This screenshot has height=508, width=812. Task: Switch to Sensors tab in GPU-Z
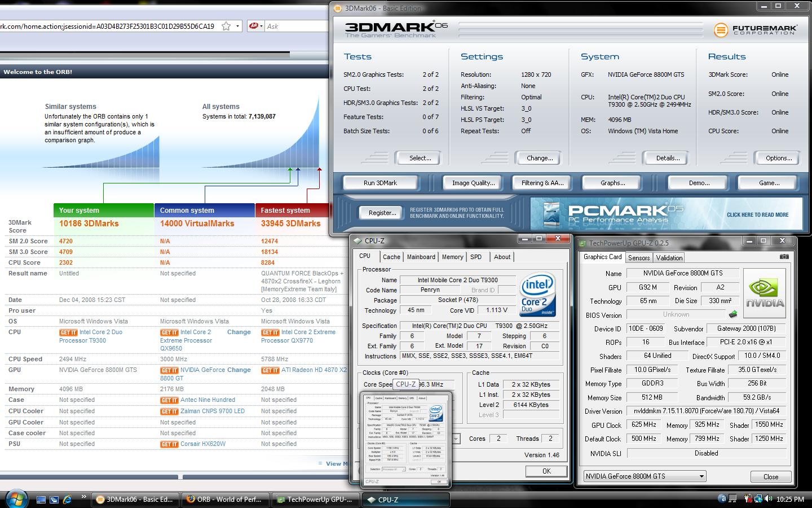pyautogui.click(x=639, y=258)
